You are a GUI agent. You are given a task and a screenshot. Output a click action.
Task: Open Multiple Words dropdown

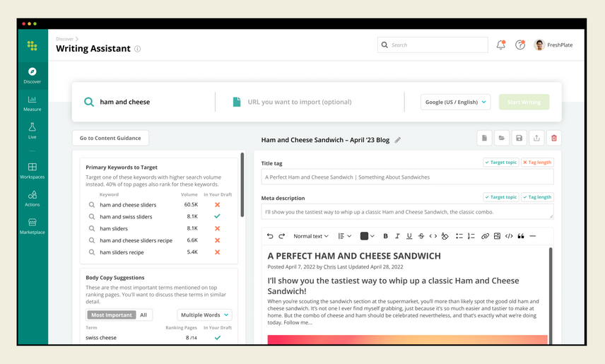coord(204,315)
